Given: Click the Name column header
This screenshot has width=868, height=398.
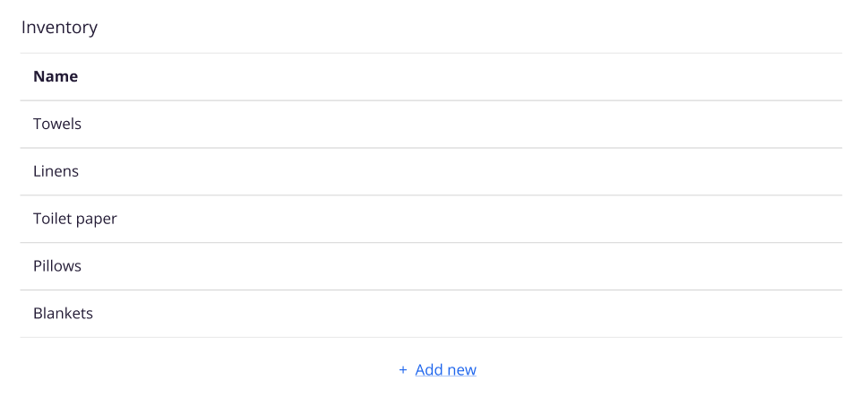Looking at the screenshot, I should [x=56, y=76].
